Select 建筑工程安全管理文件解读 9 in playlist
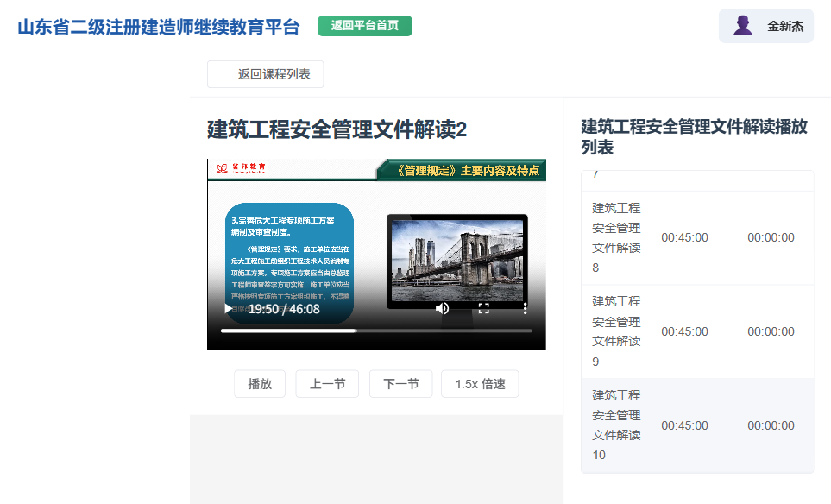 click(697, 331)
